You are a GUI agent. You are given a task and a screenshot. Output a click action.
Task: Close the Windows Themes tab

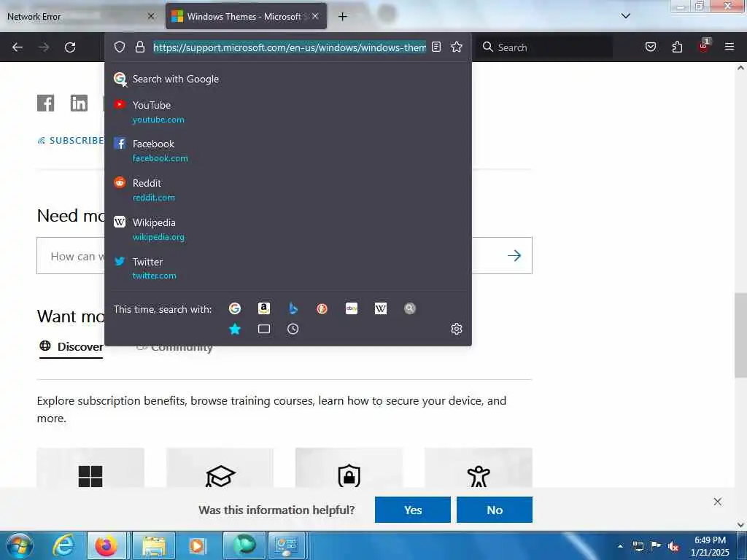pos(315,16)
